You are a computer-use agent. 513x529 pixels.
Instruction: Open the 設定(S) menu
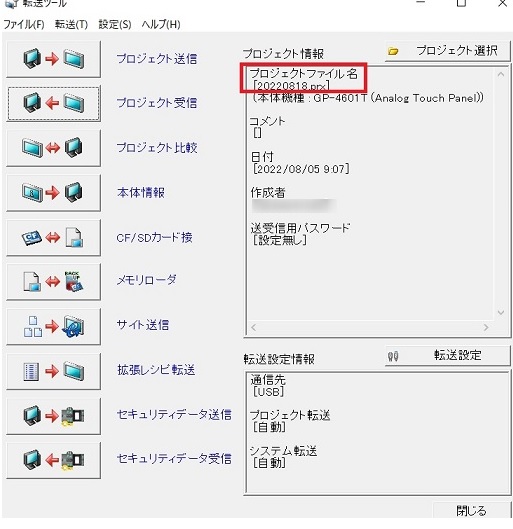coord(115,24)
